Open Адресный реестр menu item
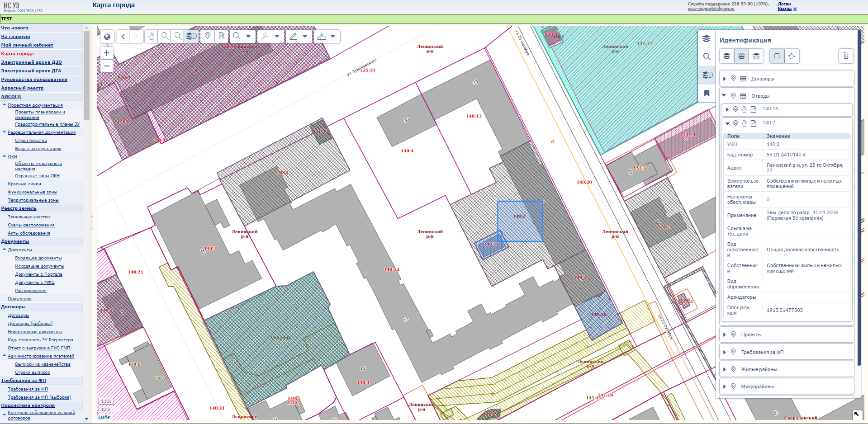Image resolution: width=868 pixels, height=424 pixels. tap(22, 88)
